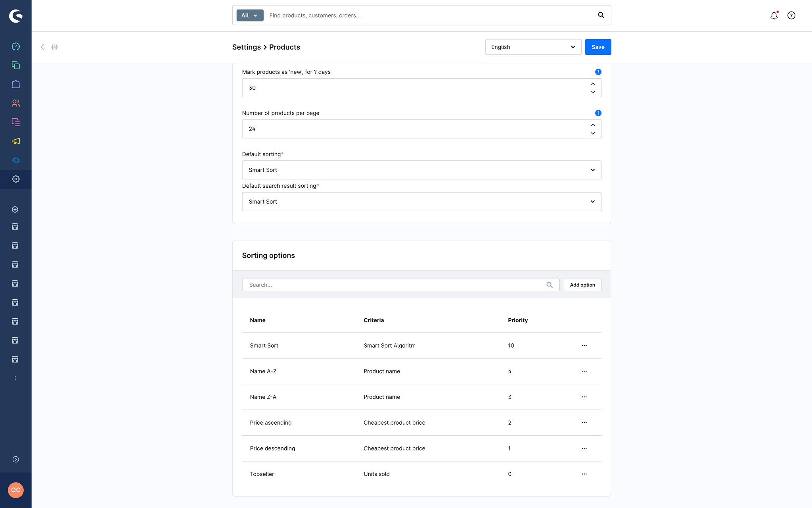Viewport: 812px width, 508px height.
Task: Click the global search magnifier icon
Action: (601, 15)
